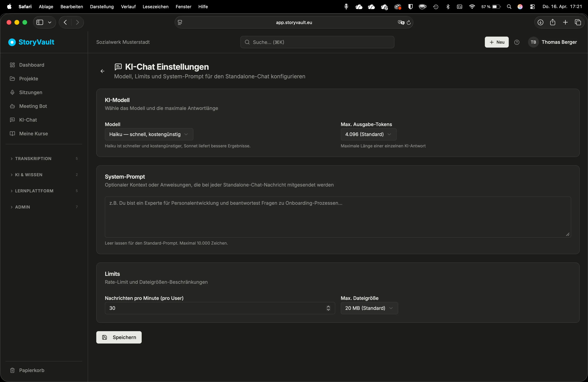
Task: Open Max. Ausgabe-Tokens dropdown
Action: [x=368, y=134]
